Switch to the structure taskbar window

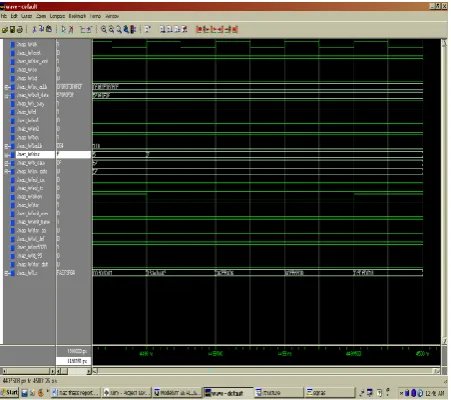pos(279,393)
